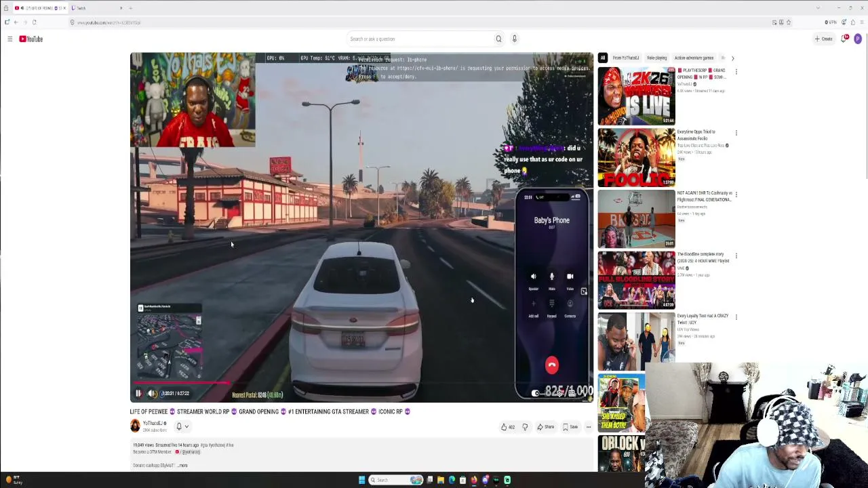Open the Windows Start menu

[x=361, y=480]
